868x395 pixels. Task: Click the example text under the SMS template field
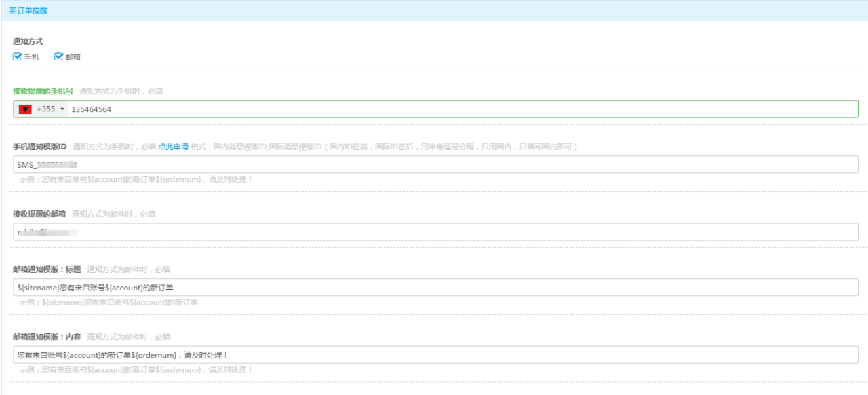click(x=136, y=179)
